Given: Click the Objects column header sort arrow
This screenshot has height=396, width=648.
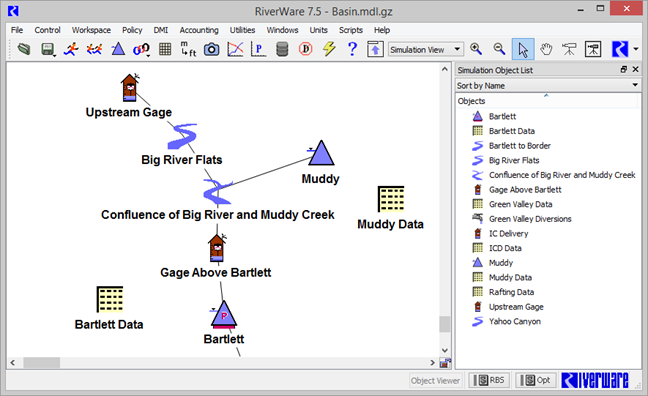Looking at the screenshot, I should click(x=546, y=95).
